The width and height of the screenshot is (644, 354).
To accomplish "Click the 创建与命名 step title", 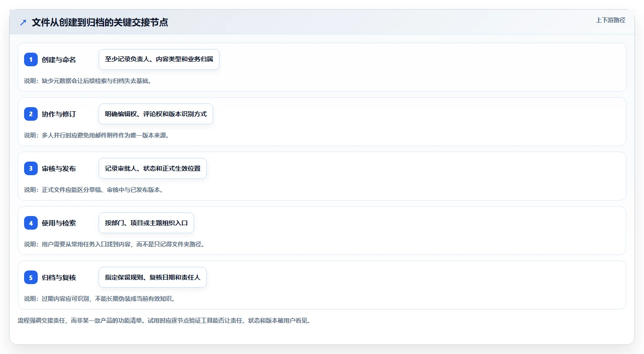I will coord(59,59).
